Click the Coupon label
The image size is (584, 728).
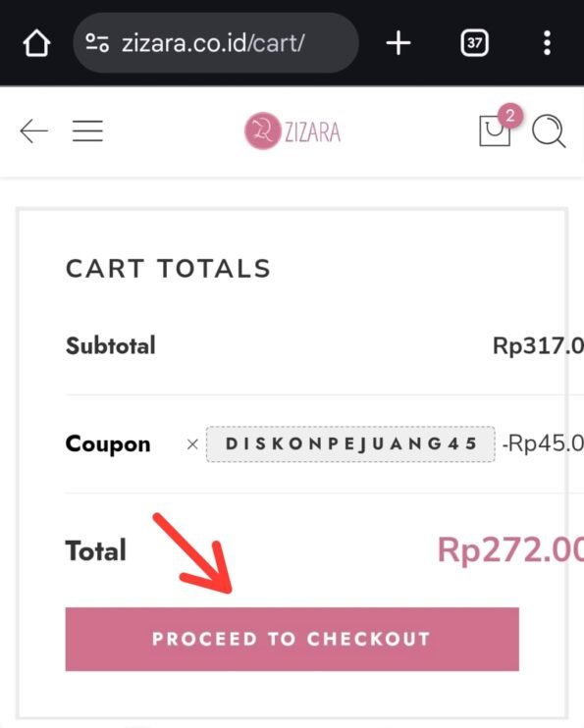pos(108,444)
